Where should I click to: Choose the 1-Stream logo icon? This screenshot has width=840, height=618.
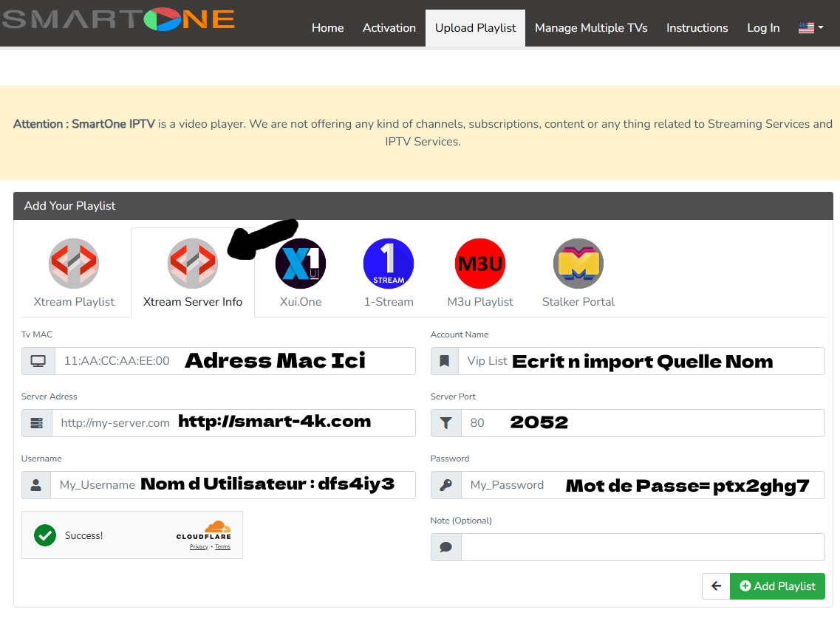point(389,264)
